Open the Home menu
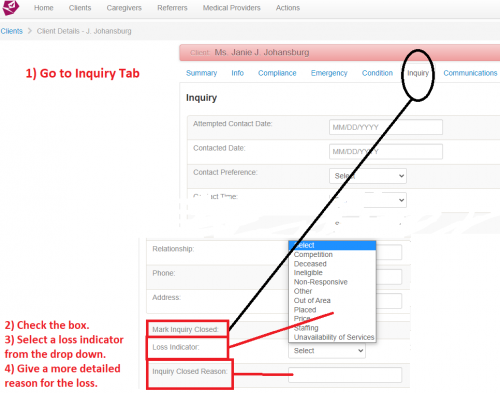This screenshot has width=500, height=393. click(44, 8)
